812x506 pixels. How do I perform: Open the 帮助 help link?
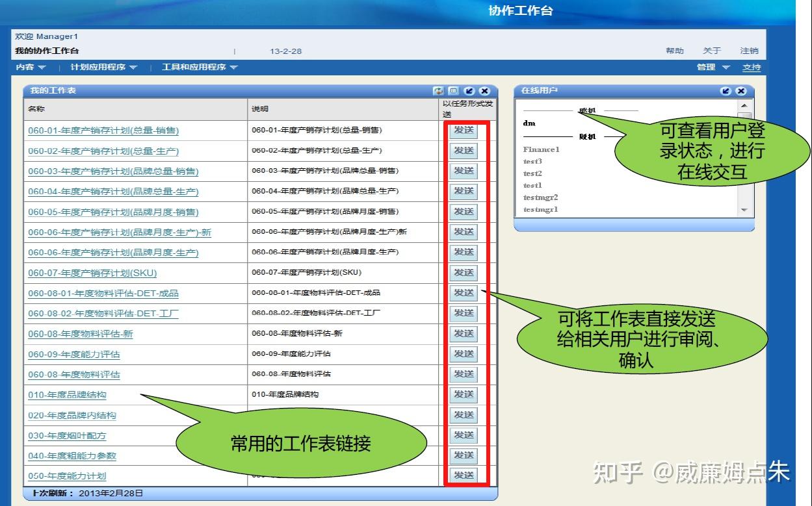(x=675, y=51)
